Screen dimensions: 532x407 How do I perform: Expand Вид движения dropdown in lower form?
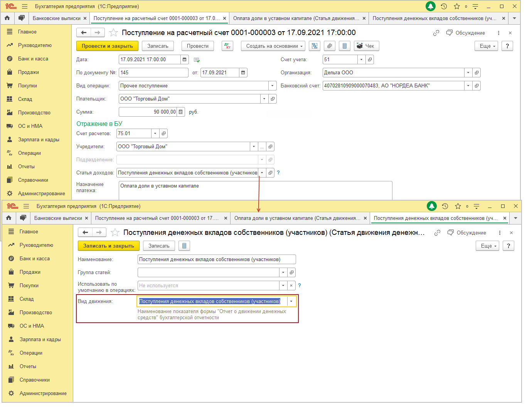click(291, 301)
